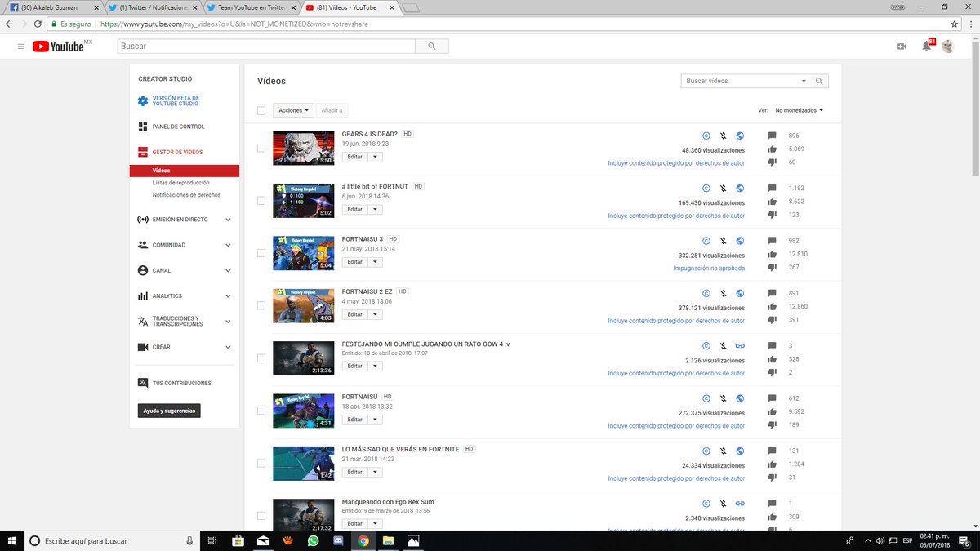Click the globe privacy icon for a little bit of FORTNUT
This screenshot has width=980, height=551.
[740, 188]
